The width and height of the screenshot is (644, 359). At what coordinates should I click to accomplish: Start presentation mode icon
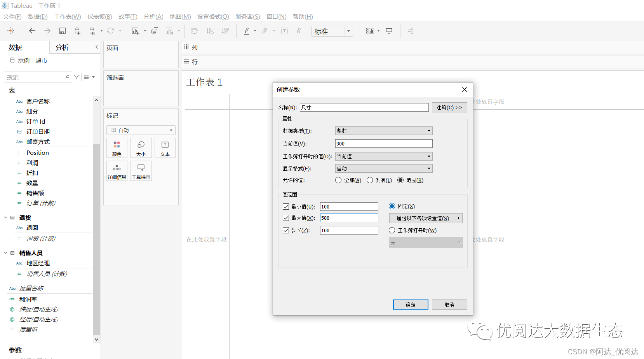[x=389, y=31]
